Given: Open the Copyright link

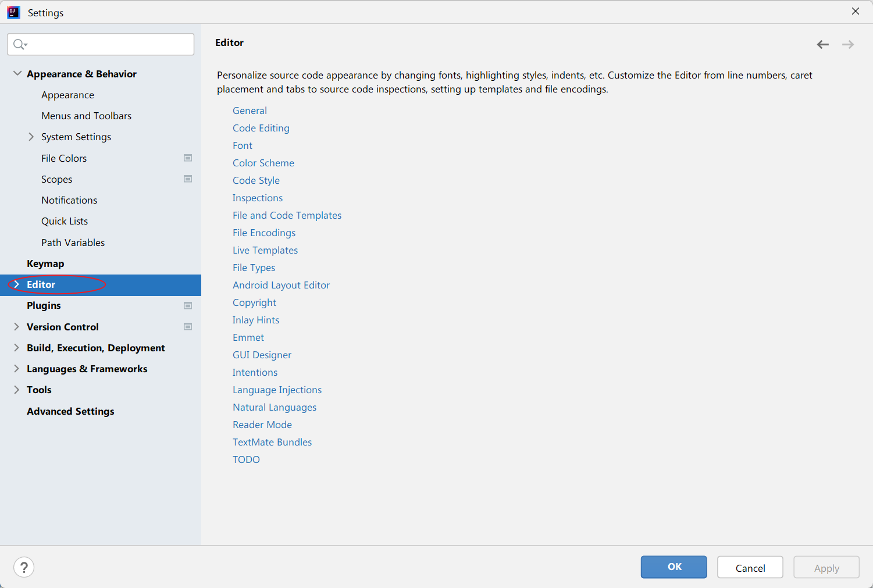Looking at the screenshot, I should 255,302.
